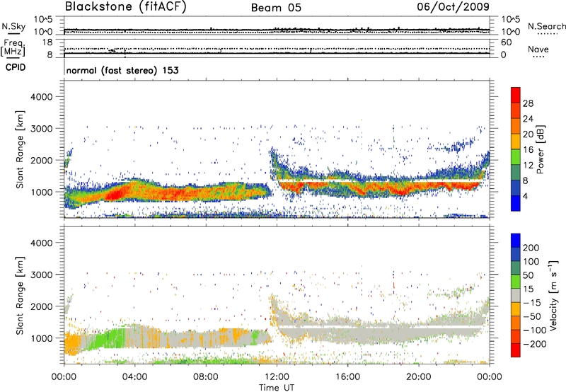Click the "18" frequency axis tick

pos(47,42)
